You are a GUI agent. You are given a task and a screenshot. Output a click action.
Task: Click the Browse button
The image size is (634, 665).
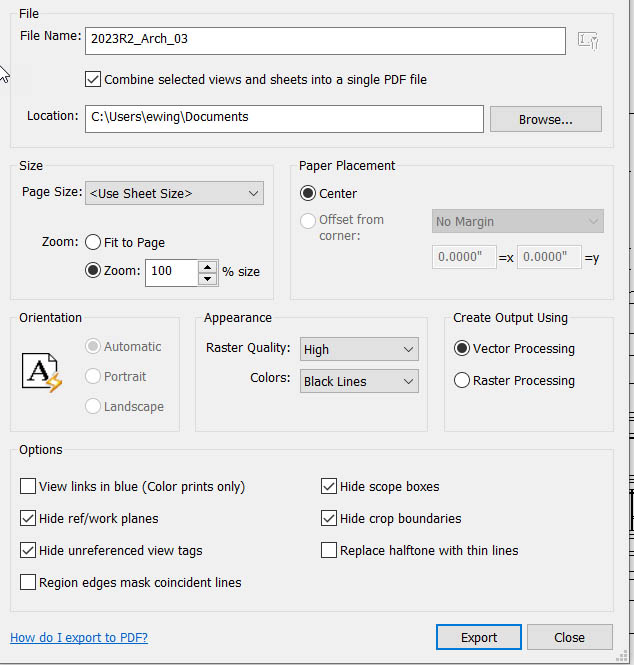coord(546,119)
